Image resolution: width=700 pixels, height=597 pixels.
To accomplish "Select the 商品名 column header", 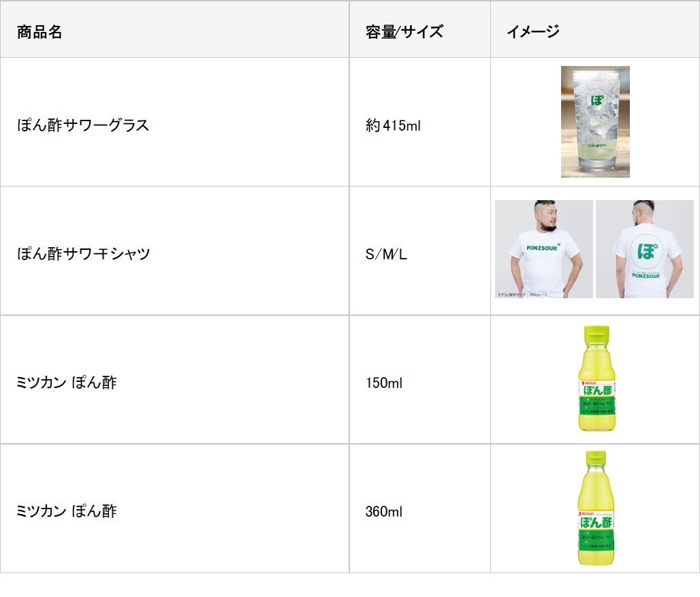I will (x=39, y=31).
